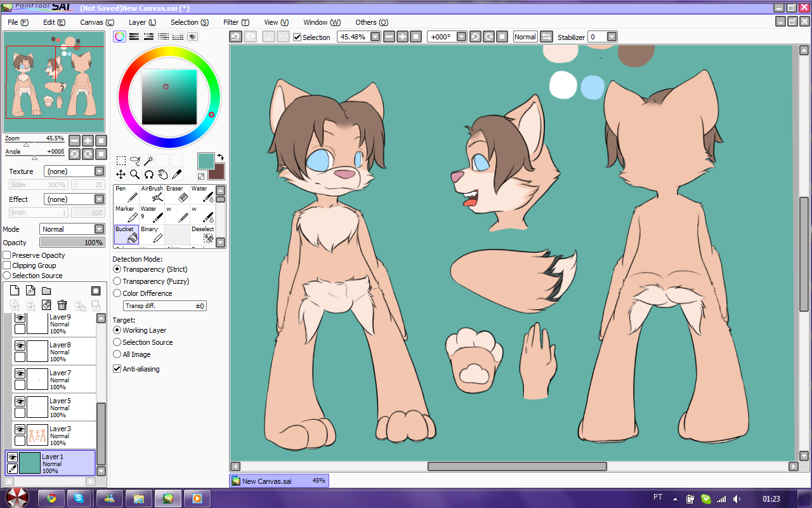Click zoom-out minus button in navigator panel
Screen dimensions: 812x508
tap(74, 140)
